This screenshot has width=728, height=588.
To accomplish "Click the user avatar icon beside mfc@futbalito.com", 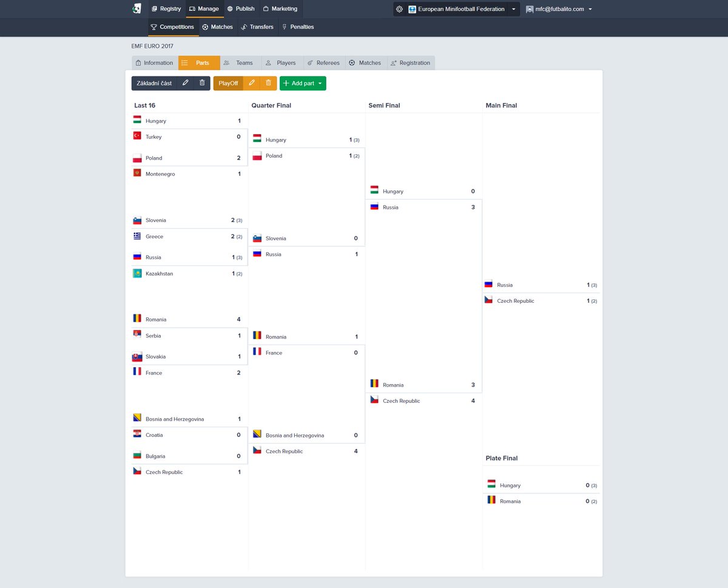I will [531, 9].
